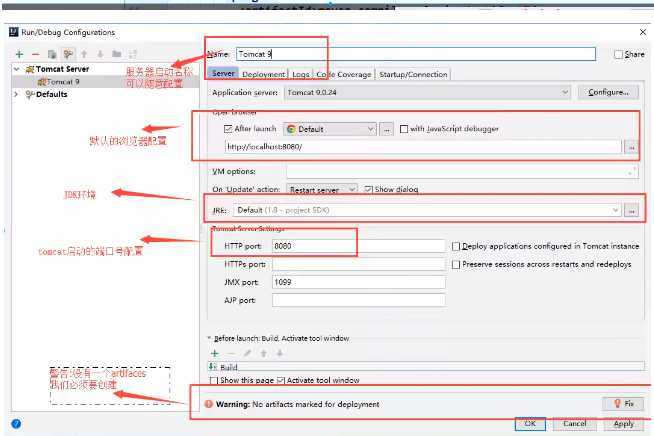Click into the Name field

(416, 54)
